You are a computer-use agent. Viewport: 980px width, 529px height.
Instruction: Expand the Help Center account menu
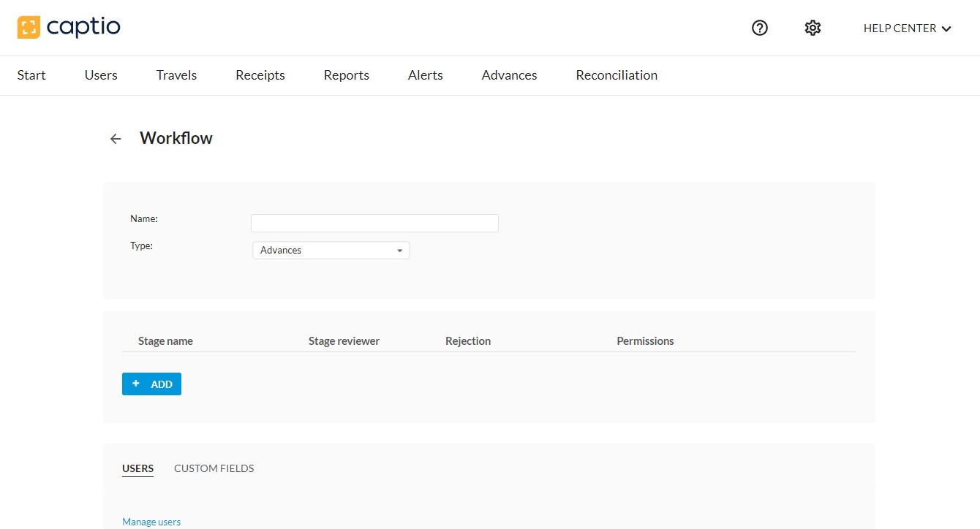click(907, 28)
